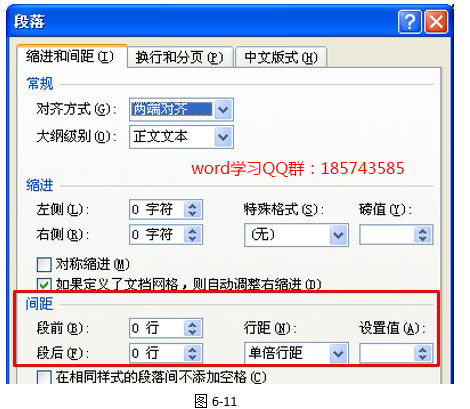Adjust the 段前 spacing spinner arrows

click(192, 328)
